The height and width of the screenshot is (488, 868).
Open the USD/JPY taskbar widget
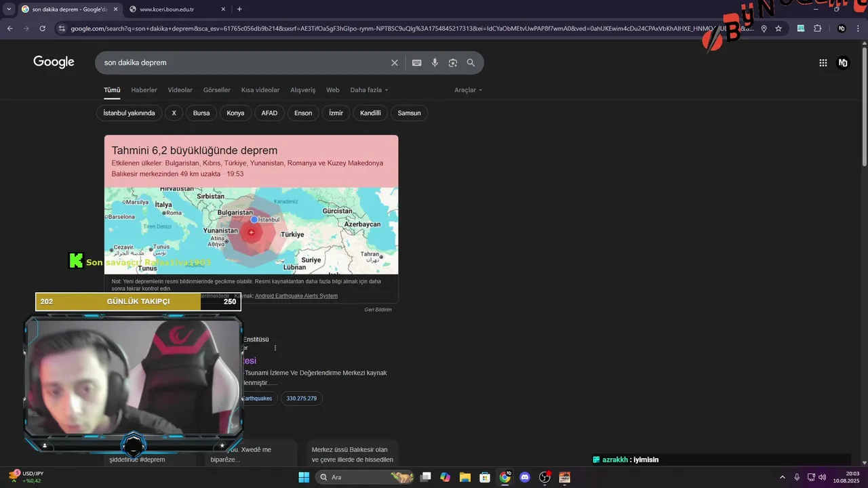point(26,477)
